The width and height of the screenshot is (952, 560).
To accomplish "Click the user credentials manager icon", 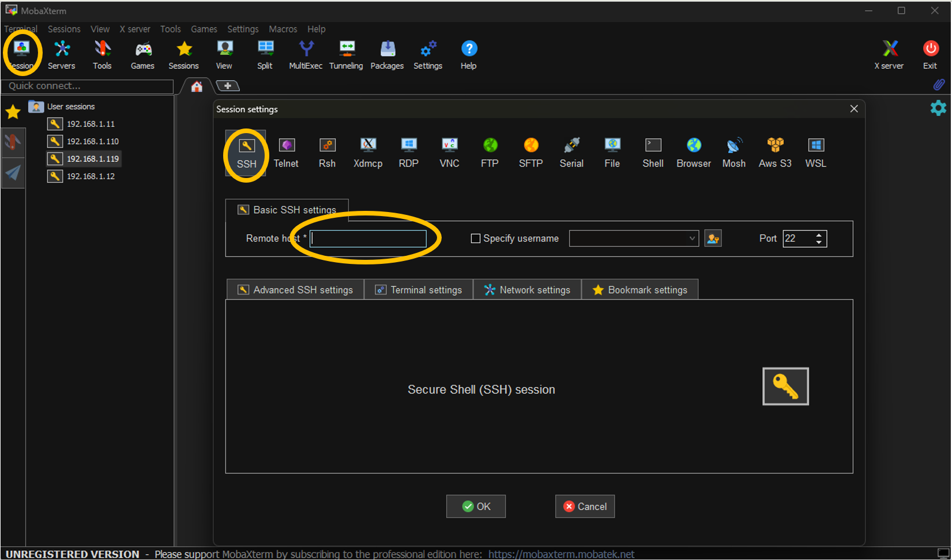I will [x=713, y=239].
